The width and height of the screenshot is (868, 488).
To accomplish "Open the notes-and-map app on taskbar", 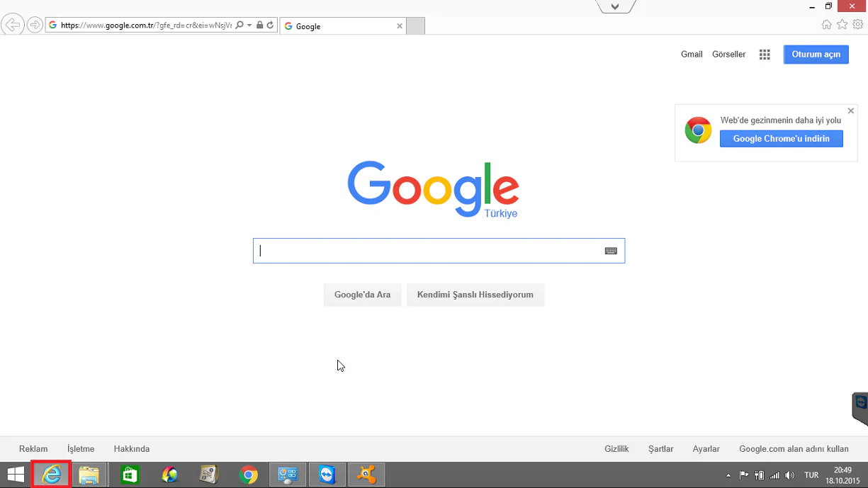I will click(x=208, y=475).
